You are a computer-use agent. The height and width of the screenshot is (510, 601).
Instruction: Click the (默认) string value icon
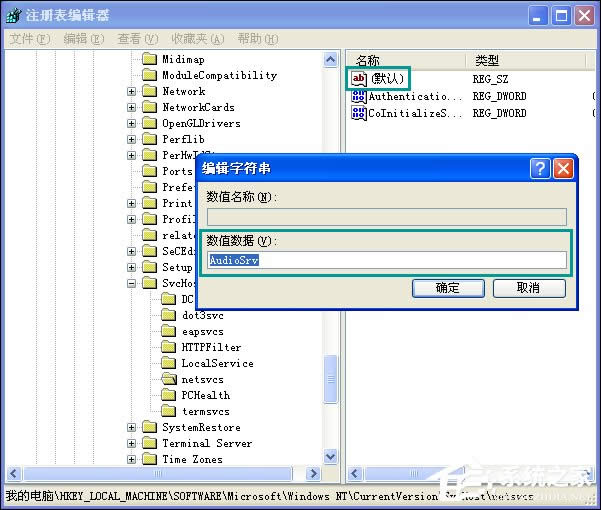click(359, 78)
